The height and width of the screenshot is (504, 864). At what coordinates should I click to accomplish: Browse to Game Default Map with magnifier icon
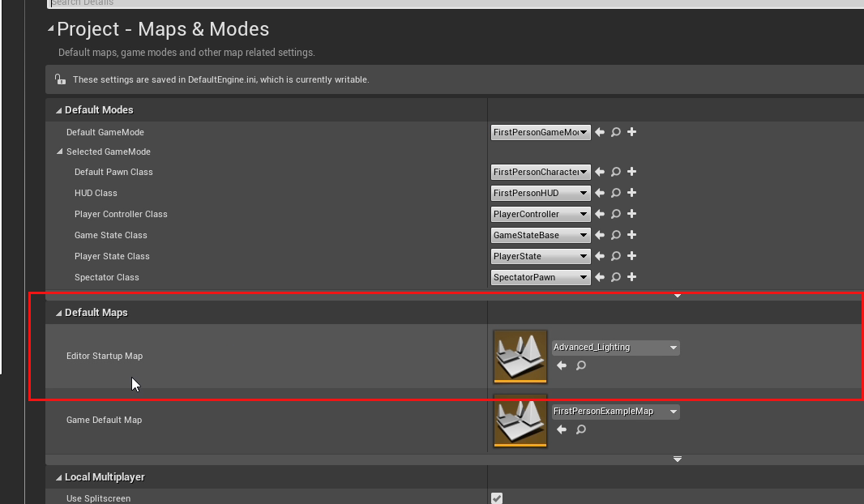[580, 429]
